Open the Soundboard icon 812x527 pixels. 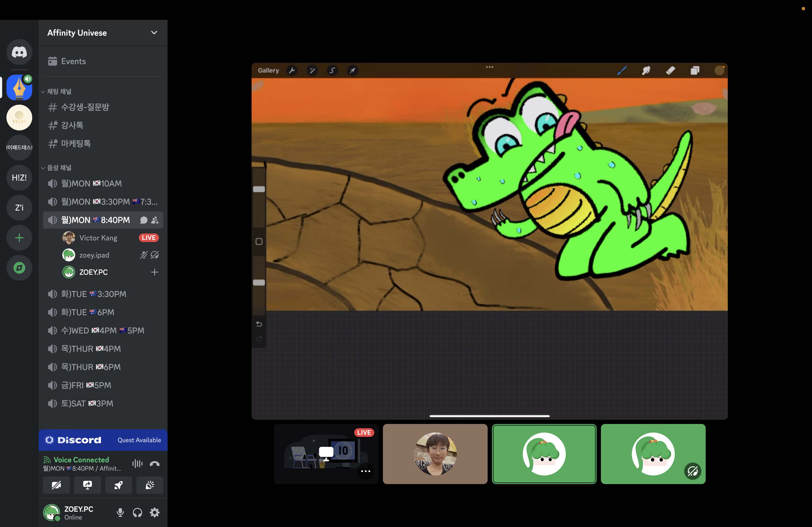[150, 485]
